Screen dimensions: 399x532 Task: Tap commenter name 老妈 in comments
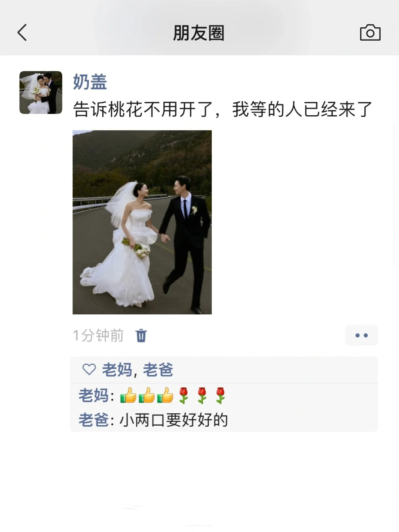(x=93, y=395)
